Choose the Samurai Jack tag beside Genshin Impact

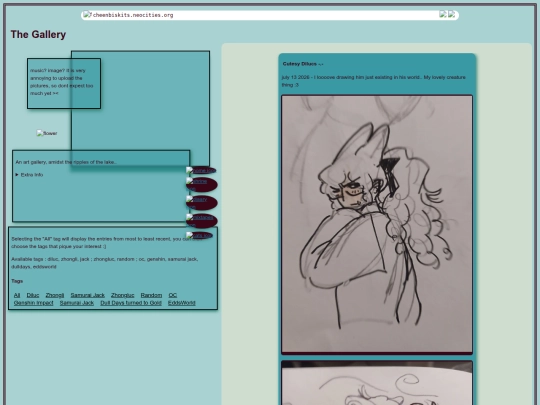pos(77,303)
